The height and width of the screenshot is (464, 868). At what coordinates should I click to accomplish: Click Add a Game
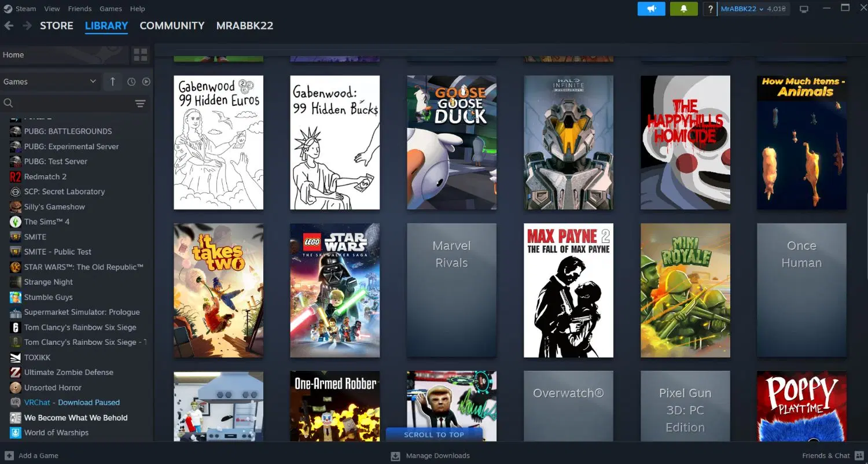click(32, 455)
